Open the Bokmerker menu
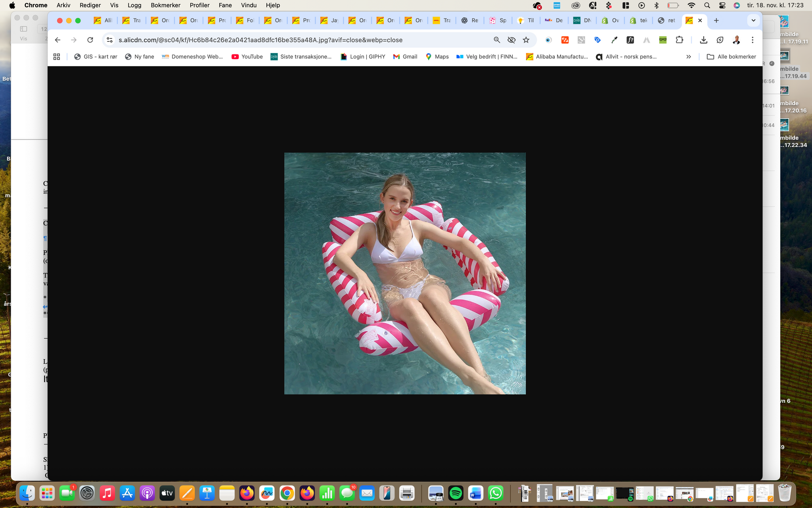The height and width of the screenshot is (508, 812). [x=165, y=5]
